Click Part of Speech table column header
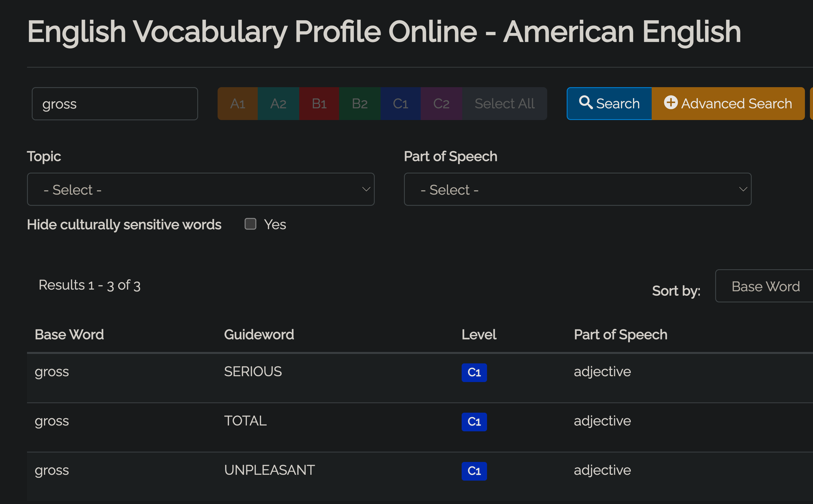The width and height of the screenshot is (813, 504). (x=620, y=334)
